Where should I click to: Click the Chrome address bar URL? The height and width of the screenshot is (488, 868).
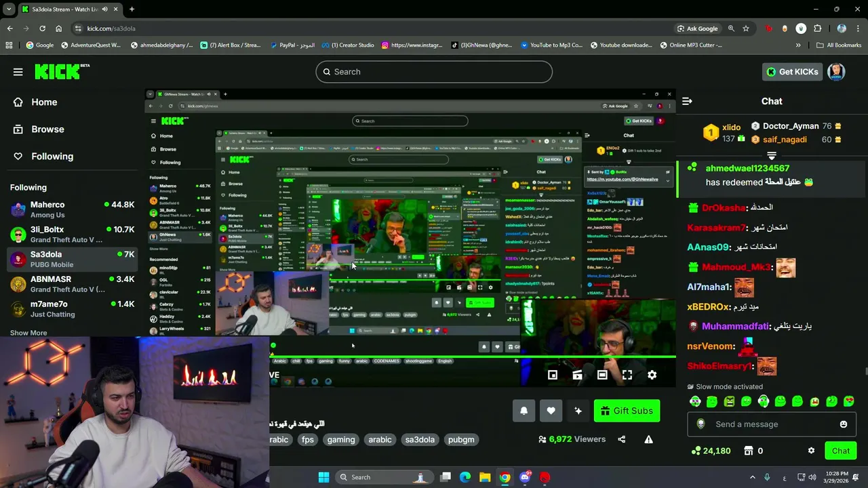coord(111,28)
